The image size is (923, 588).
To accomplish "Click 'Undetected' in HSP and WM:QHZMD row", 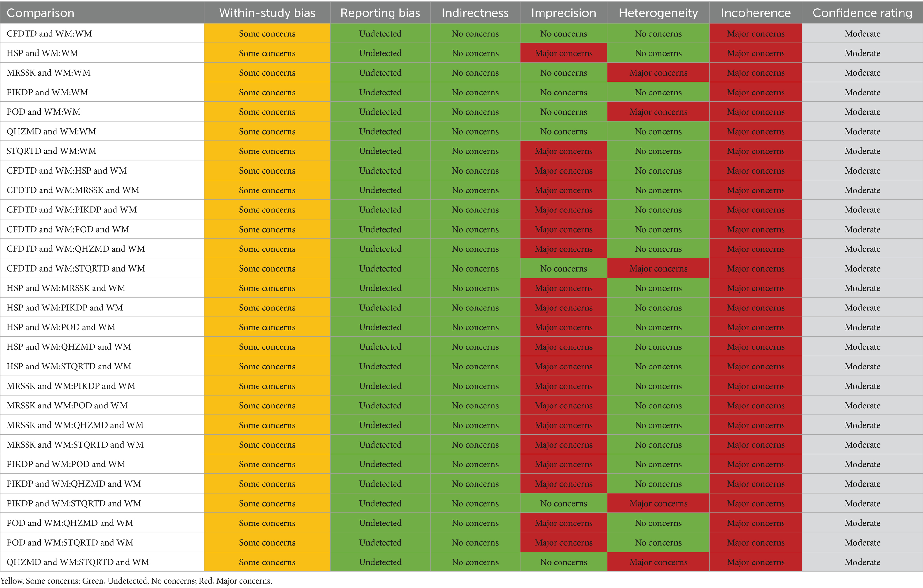I will click(x=380, y=347).
